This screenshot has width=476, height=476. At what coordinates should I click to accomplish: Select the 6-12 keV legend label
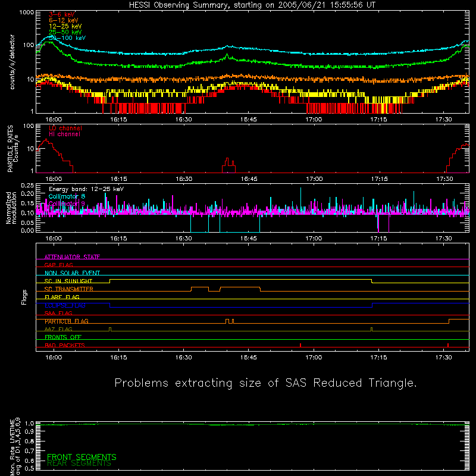pos(64,20)
